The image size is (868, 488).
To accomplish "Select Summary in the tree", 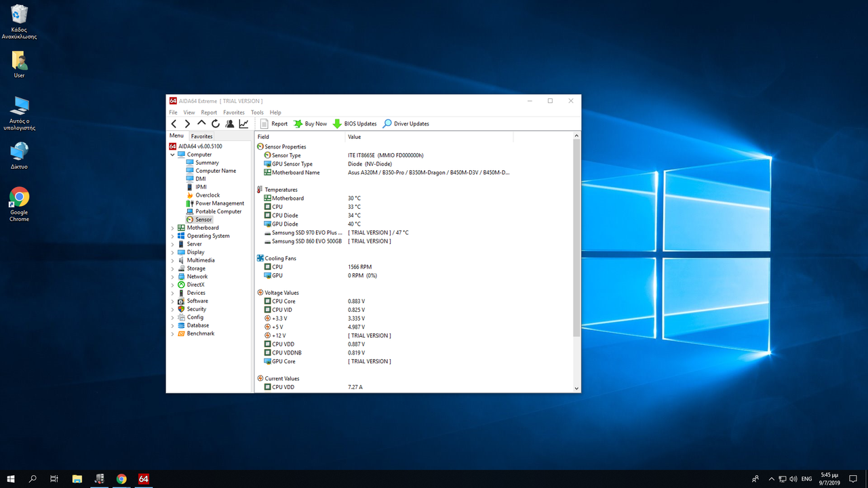I will (x=207, y=163).
